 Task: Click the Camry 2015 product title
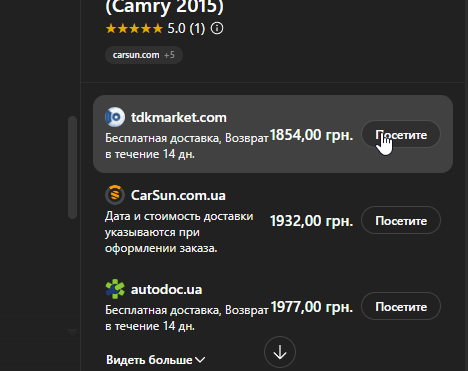[164, 7]
